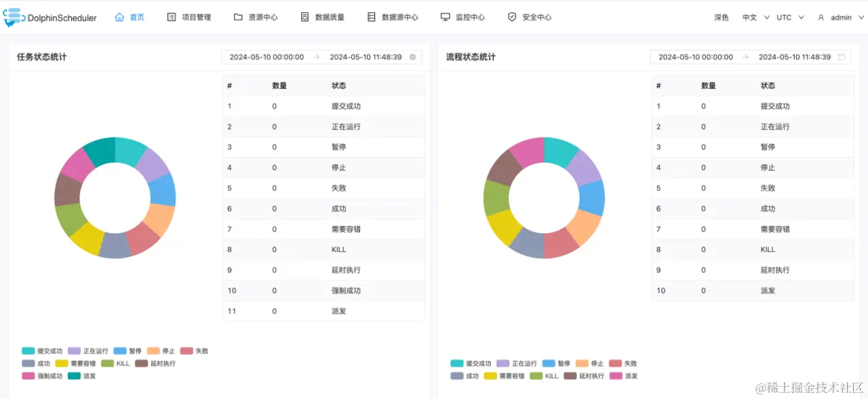Click 任务状态统计 panel title
868x399 pixels.
click(42, 57)
